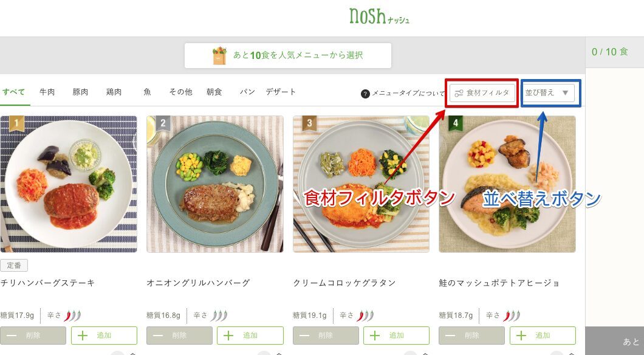Viewport: 644px width, 355px height.
Task: Click 削除 under クリームコロッケグラタン
Action: coord(326,336)
